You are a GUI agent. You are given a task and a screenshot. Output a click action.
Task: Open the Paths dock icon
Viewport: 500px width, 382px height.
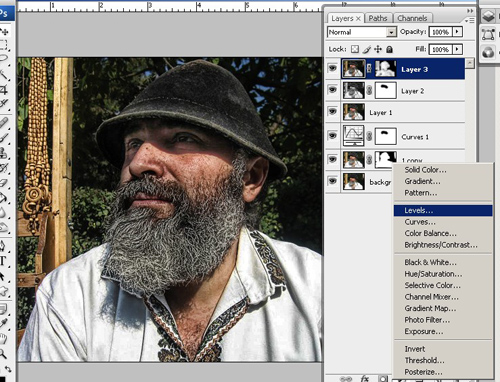point(488,34)
